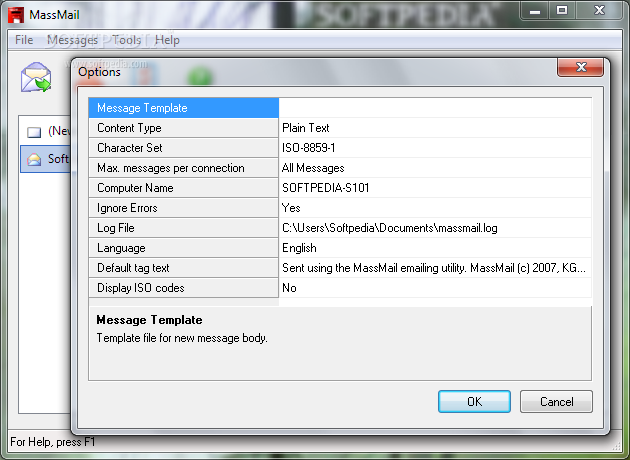
Task: Close the Options dialog with X
Action: click(581, 67)
